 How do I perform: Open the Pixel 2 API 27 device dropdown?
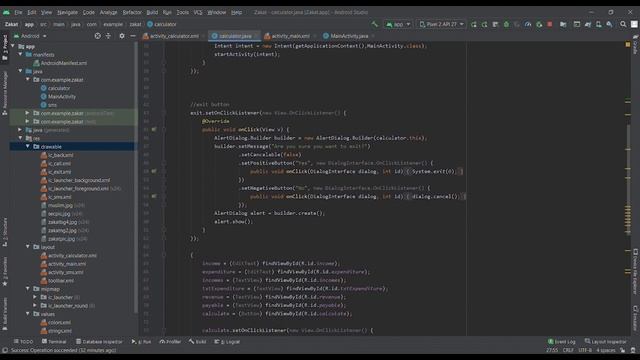point(441,24)
